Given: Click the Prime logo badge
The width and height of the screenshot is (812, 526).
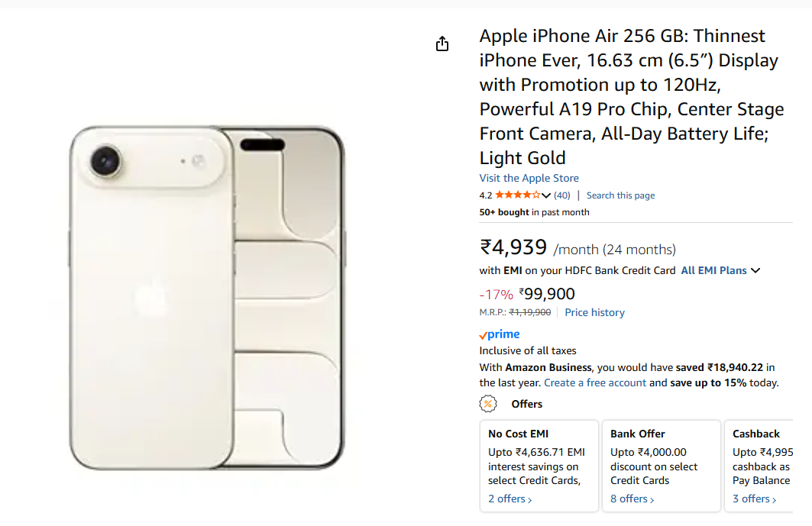Looking at the screenshot, I should (x=500, y=334).
